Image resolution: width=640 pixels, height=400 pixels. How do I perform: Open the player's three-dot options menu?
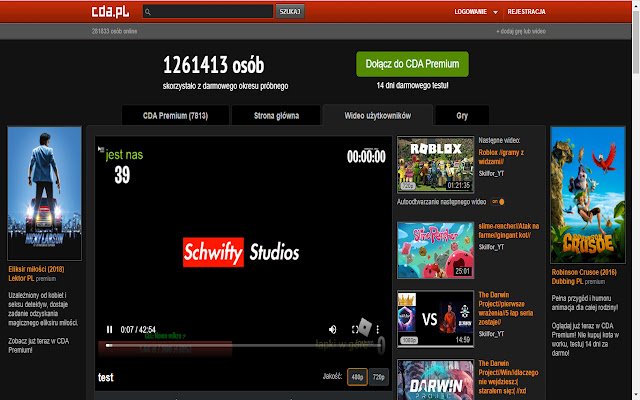378,329
